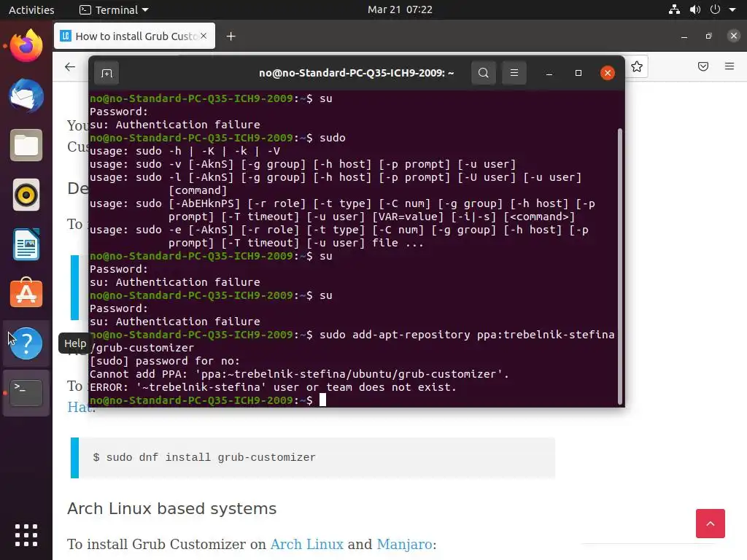Image resolution: width=747 pixels, height=560 pixels.
Task: Close the terminal with the orange button
Action: (608, 73)
